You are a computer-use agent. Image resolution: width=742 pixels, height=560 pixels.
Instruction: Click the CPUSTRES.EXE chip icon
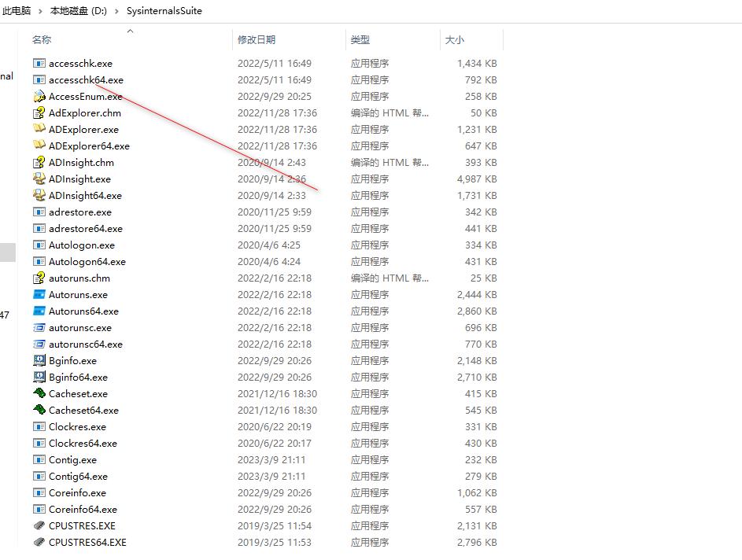pyautogui.click(x=39, y=525)
